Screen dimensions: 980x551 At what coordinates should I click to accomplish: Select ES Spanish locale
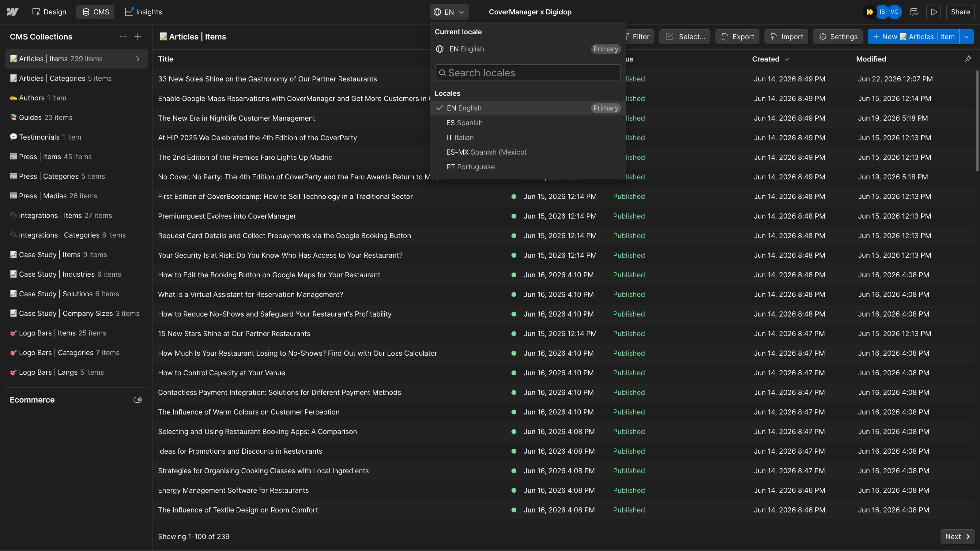pyautogui.click(x=528, y=123)
